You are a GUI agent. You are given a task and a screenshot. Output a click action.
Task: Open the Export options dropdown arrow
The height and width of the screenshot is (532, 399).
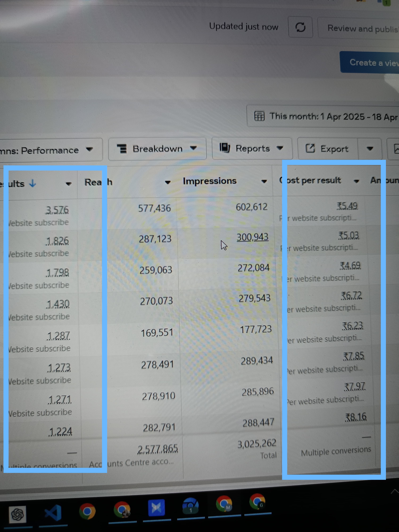pyautogui.click(x=370, y=149)
